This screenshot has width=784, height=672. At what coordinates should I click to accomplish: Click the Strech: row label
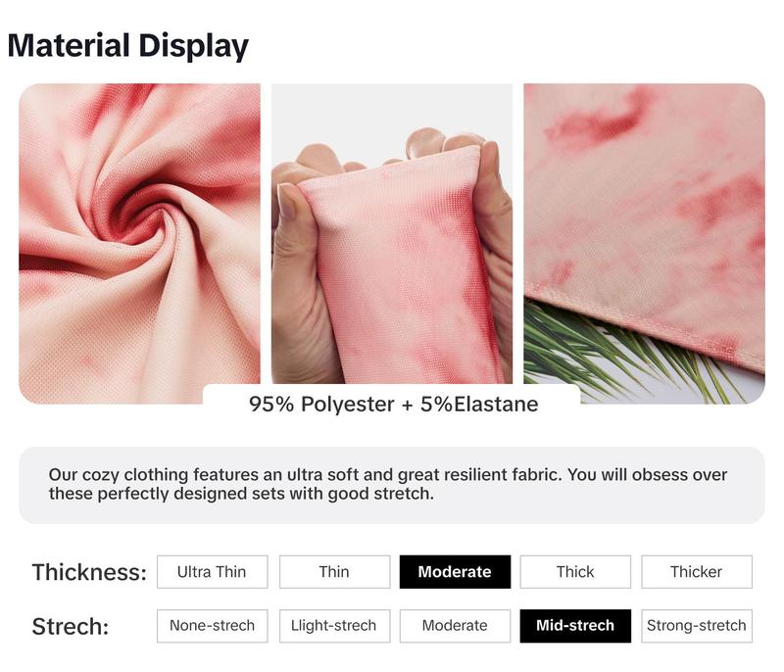click(71, 626)
